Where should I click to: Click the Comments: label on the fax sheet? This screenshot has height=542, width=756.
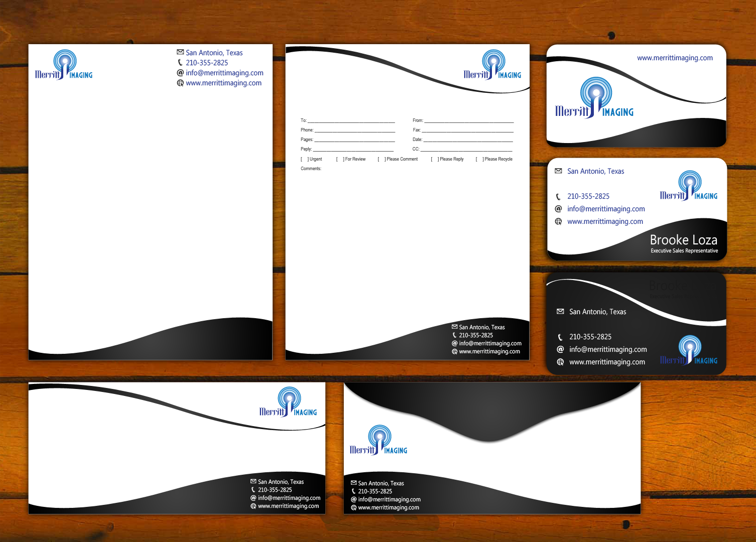click(x=311, y=169)
